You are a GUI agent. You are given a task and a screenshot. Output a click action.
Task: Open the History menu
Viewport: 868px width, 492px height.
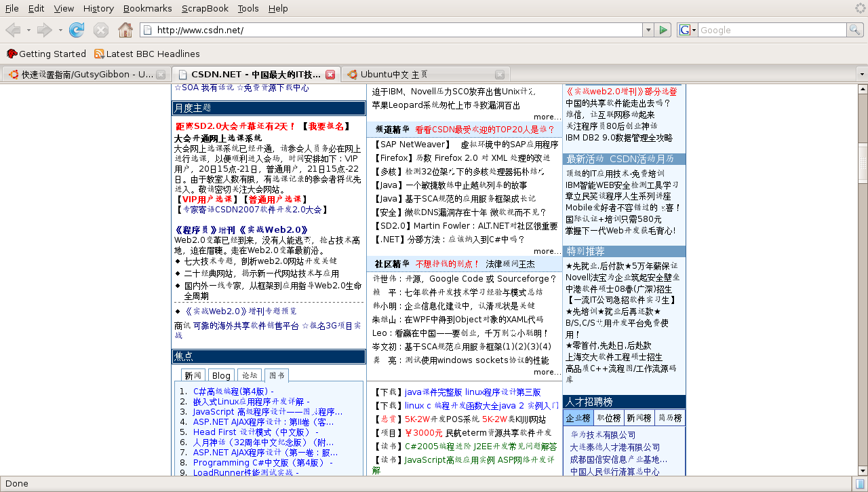pyautogui.click(x=98, y=8)
